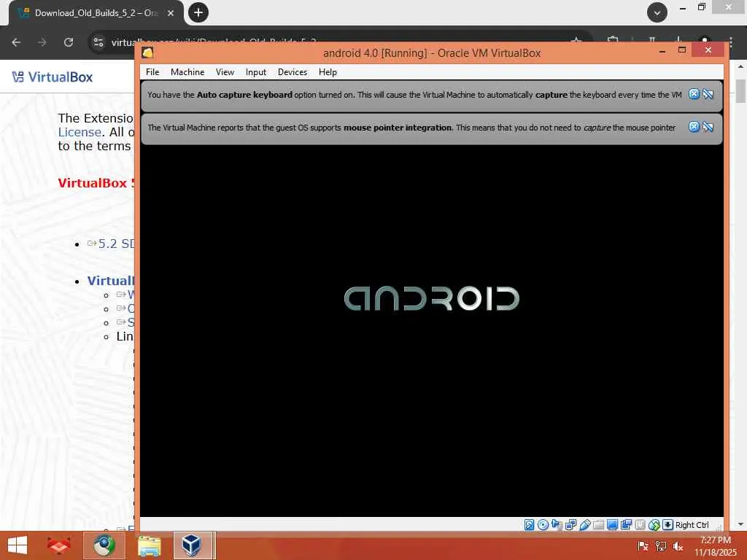View site information in Chrome address bar
The height and width of the screenshot is (560, 747).
click(x=98, y=42)
